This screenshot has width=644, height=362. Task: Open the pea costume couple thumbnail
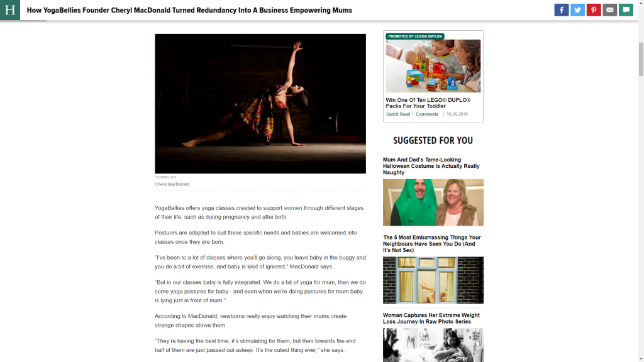click(x=433, y=202)
